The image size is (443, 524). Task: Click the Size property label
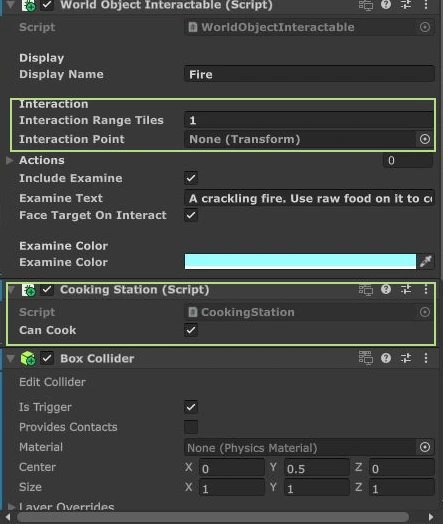click(30, 487)
